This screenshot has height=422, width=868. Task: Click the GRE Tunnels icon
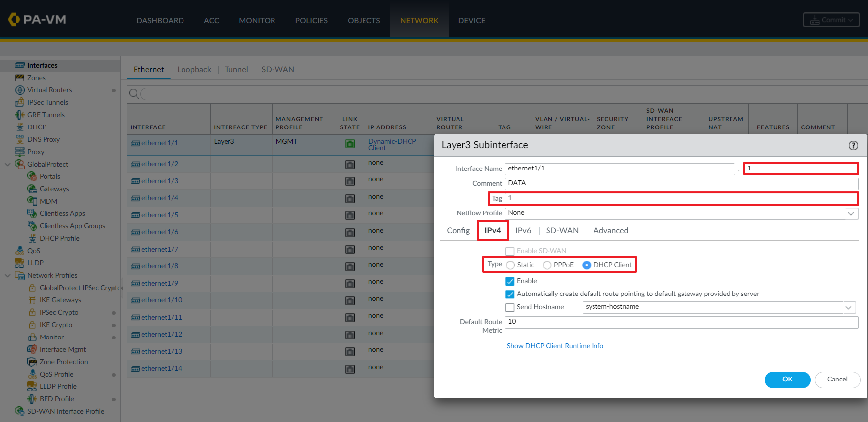(20, 115)
